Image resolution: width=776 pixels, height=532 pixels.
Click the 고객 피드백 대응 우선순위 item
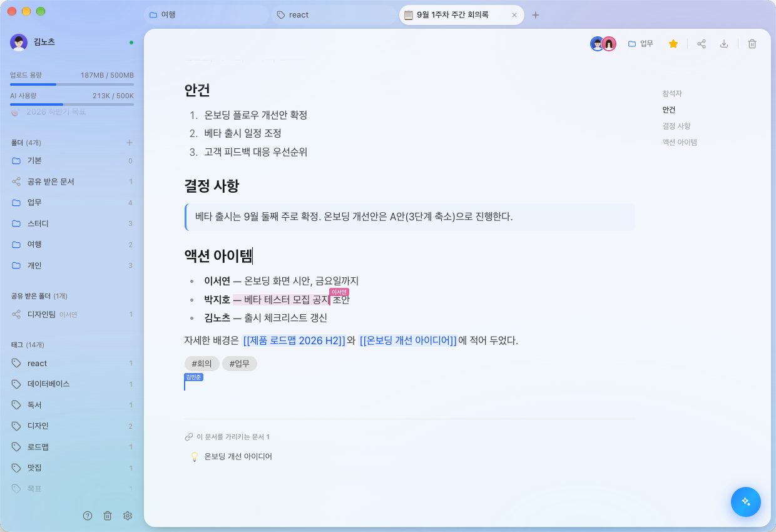[256, 152]
